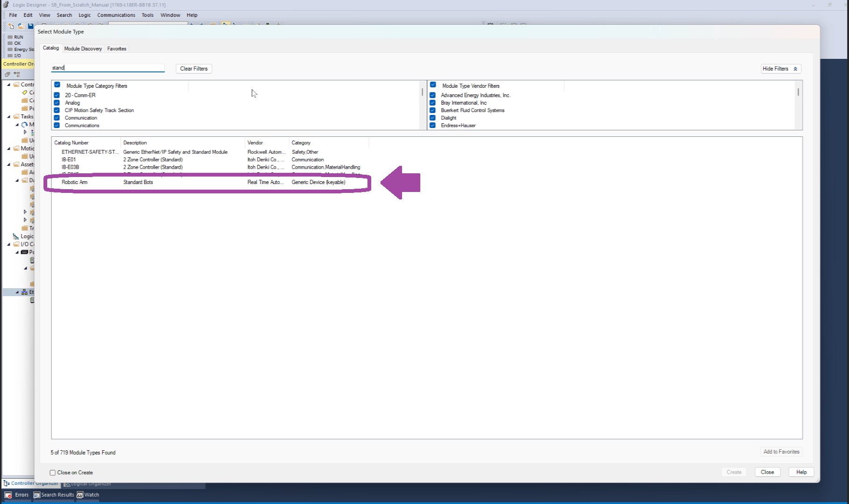The image size is (849, 504).
Task: Collapse filters with Hide Filters button
Action: coord(780,69)
